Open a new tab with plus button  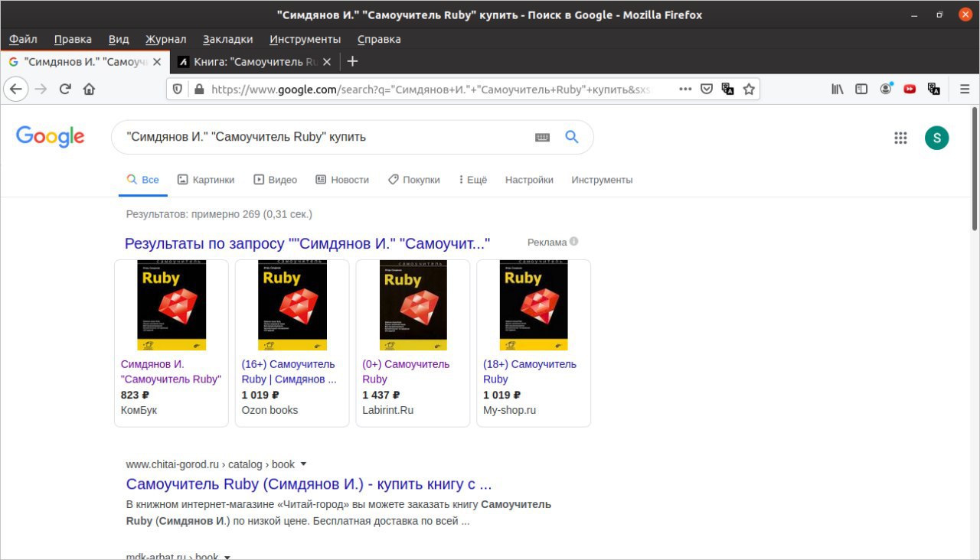(x=352, y=61)
